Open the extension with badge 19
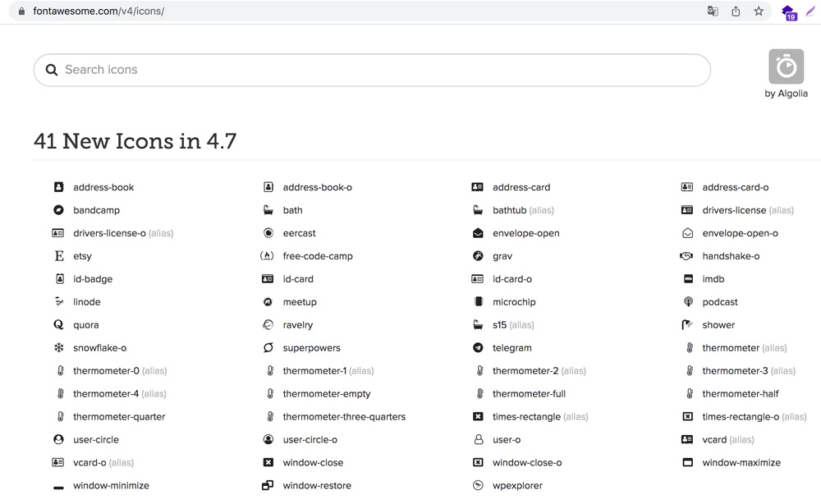The image size is (821, 504). click(788, 12)
